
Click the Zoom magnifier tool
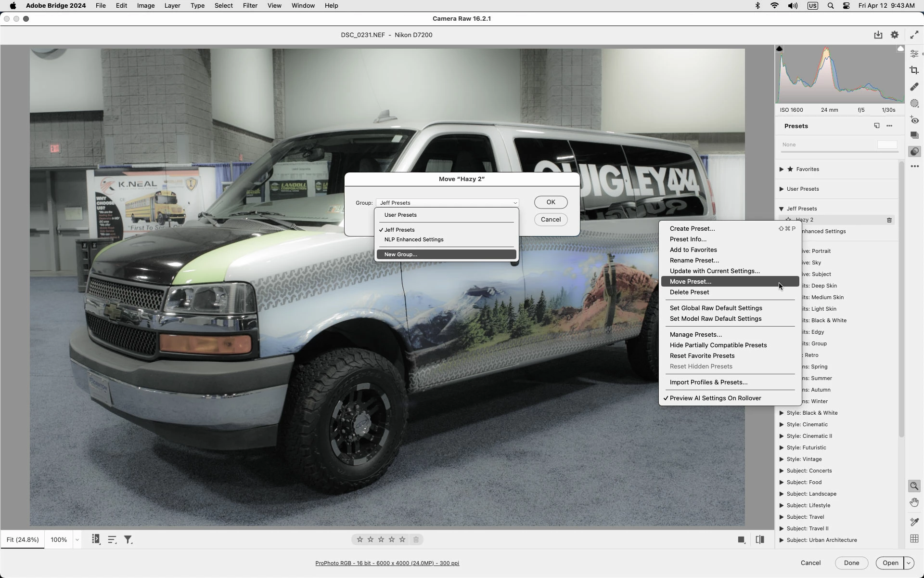point(914,486)
